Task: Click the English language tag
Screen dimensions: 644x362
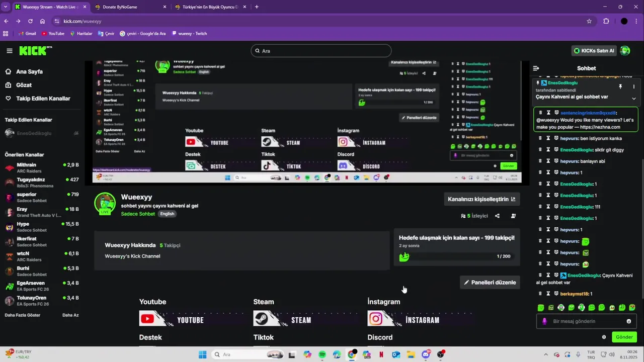Action: [167, 214]
